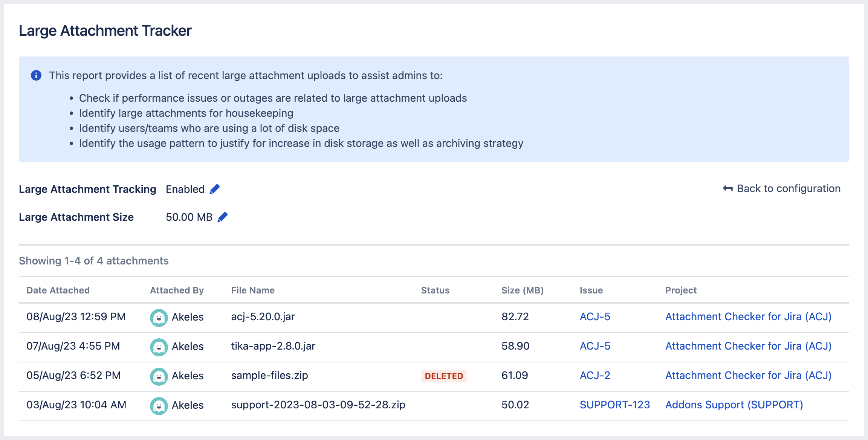This screenshot has width=868, height=440.
Task: Edit the Large Attachment Size pencil icon
Action: [223, 217]
